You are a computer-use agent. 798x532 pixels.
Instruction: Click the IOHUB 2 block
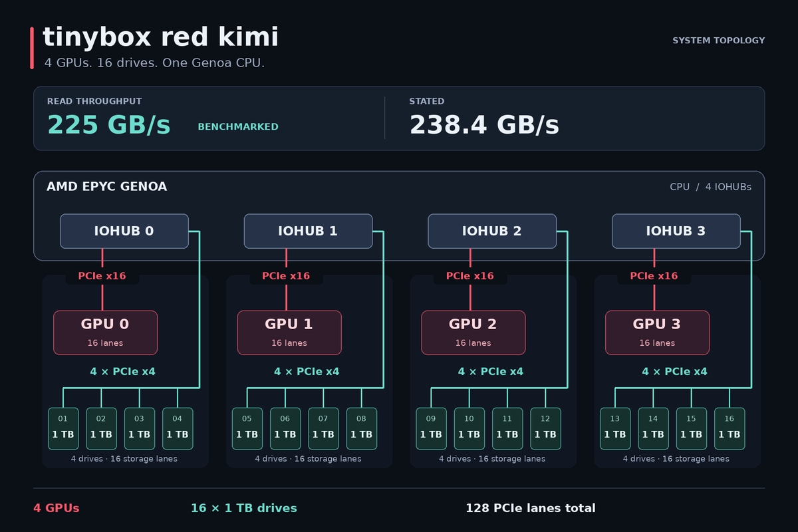point(492,231)
